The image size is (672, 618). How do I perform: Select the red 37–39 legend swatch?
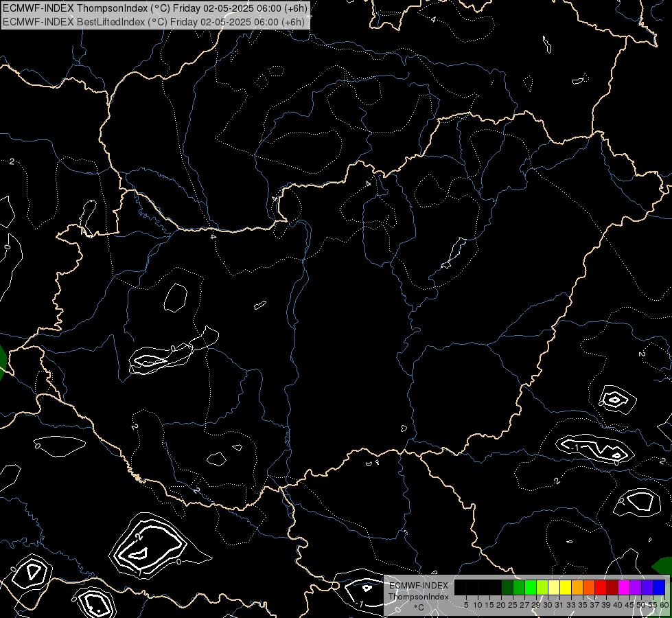[601, 587]
